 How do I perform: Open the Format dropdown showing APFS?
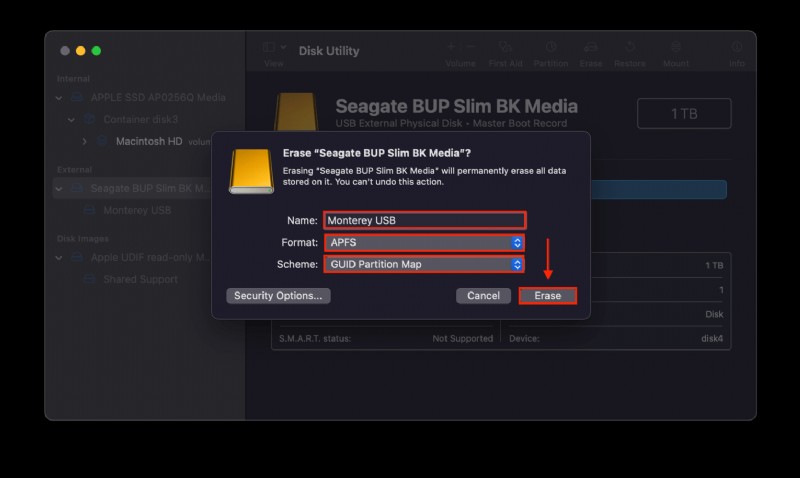click(424, 243)
